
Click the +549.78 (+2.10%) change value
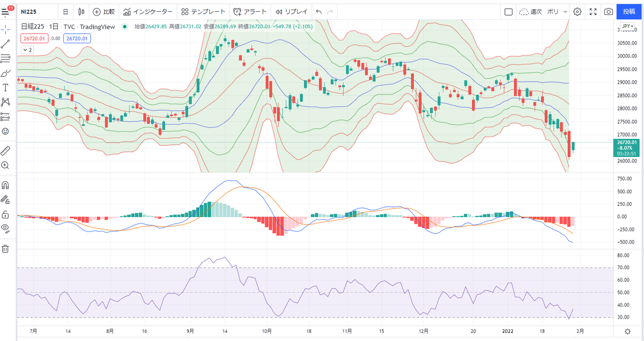(x=292, y=26)
